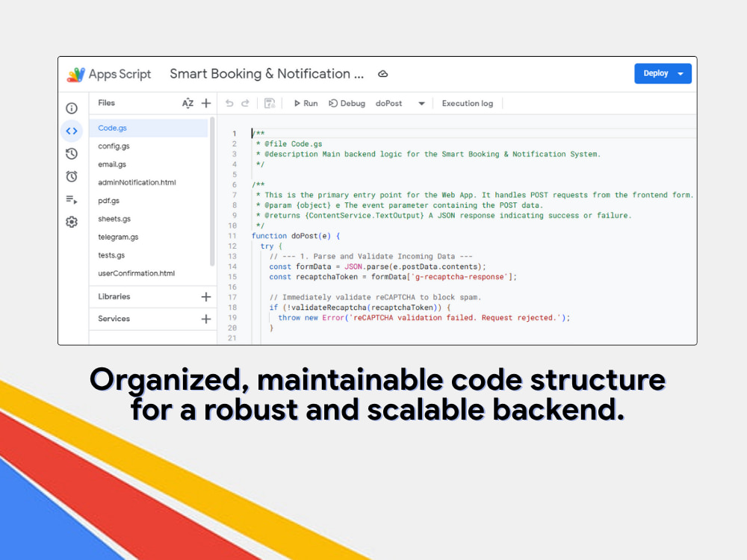The image size is (747, 560).
Task: Debug the selected function
Action: (347, 103)
